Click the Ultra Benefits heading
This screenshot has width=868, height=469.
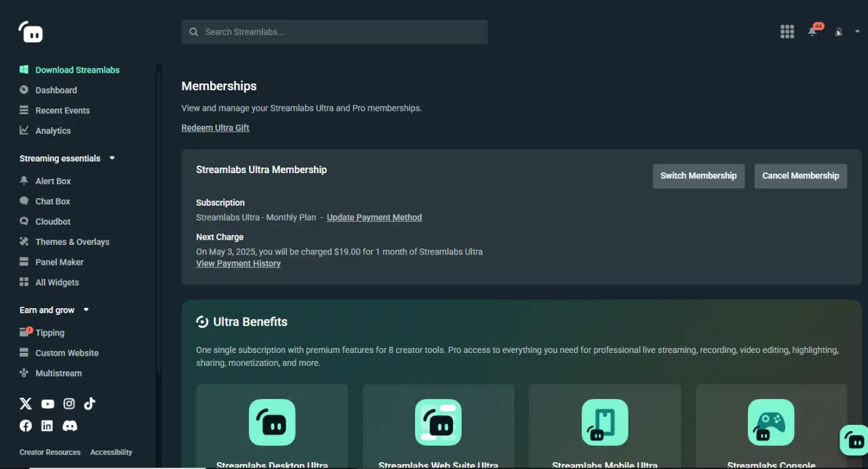[250, 322]
